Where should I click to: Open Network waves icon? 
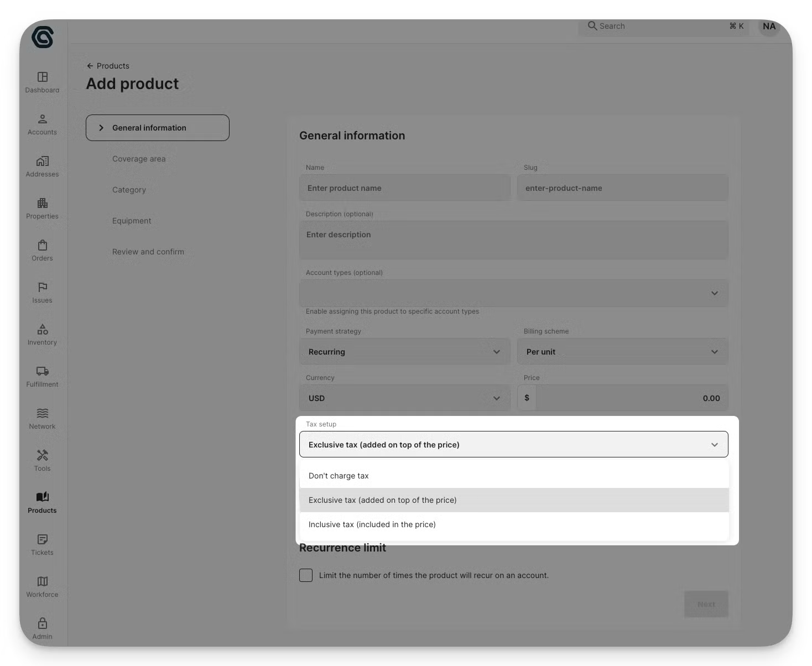click(43, 413)
